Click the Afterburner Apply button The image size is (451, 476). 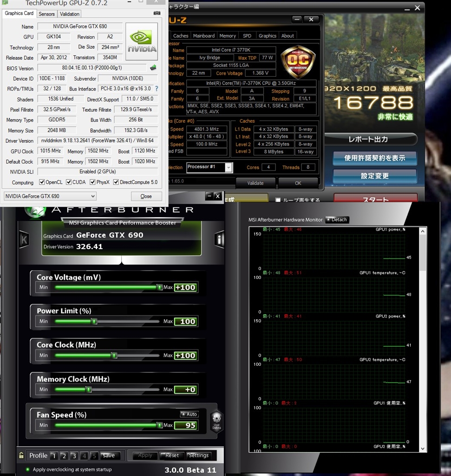pyautogui.click(x=145, y=456)
